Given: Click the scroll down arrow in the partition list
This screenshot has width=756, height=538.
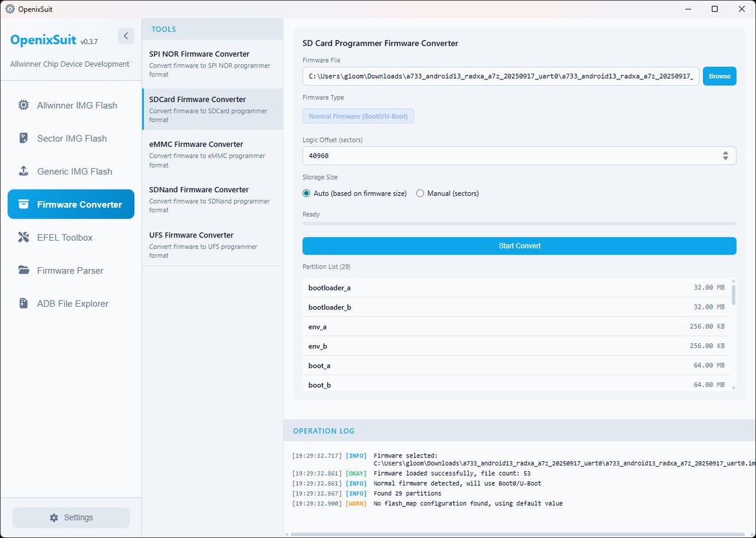Looking at the screenshot, I should [x=733, y=388].
